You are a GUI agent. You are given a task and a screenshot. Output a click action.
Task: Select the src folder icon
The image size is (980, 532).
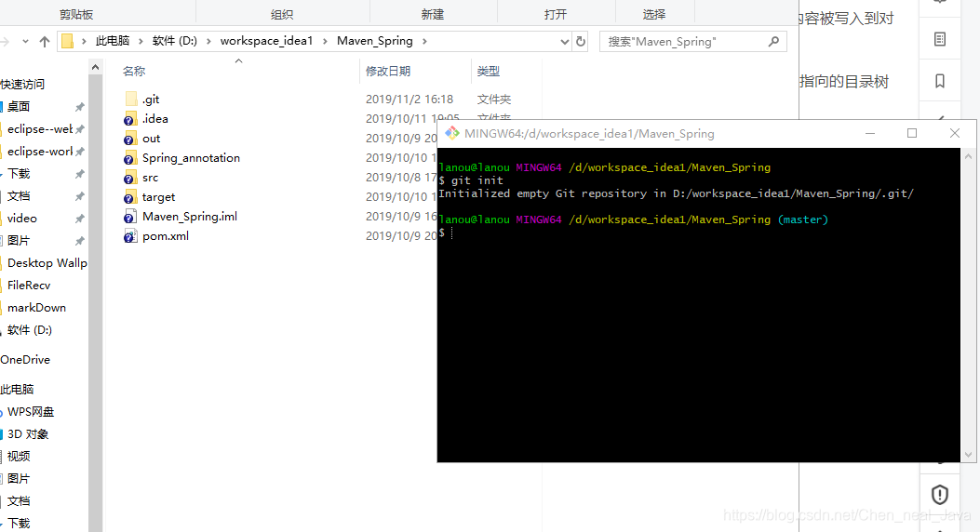(130, 178)
